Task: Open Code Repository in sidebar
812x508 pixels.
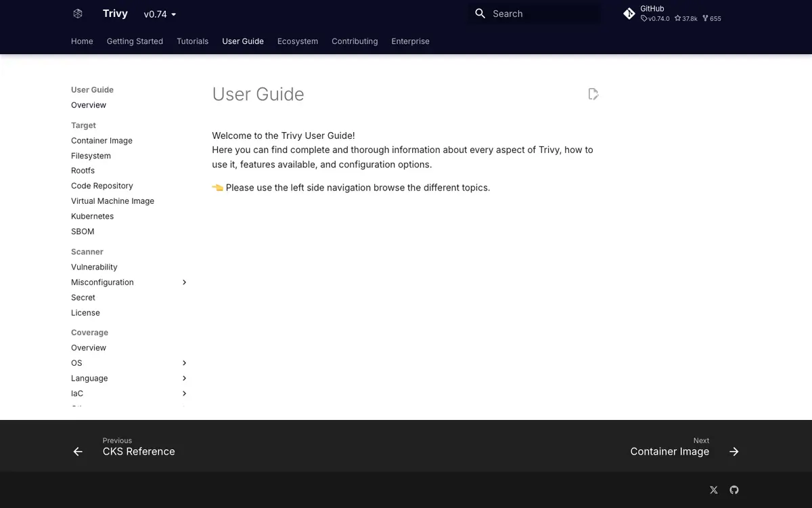Action: click(101, 186)
